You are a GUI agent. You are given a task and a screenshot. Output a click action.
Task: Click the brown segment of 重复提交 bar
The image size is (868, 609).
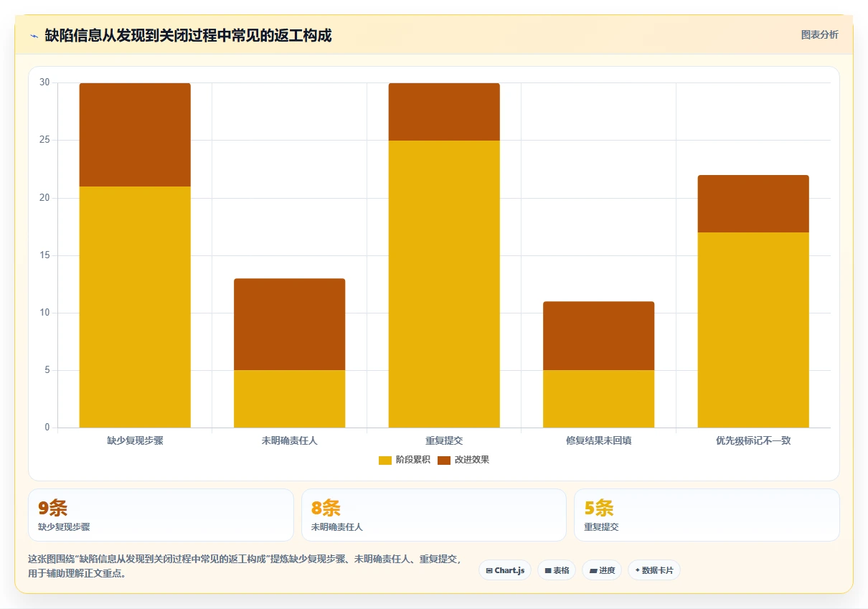click(x=444, y=112)
